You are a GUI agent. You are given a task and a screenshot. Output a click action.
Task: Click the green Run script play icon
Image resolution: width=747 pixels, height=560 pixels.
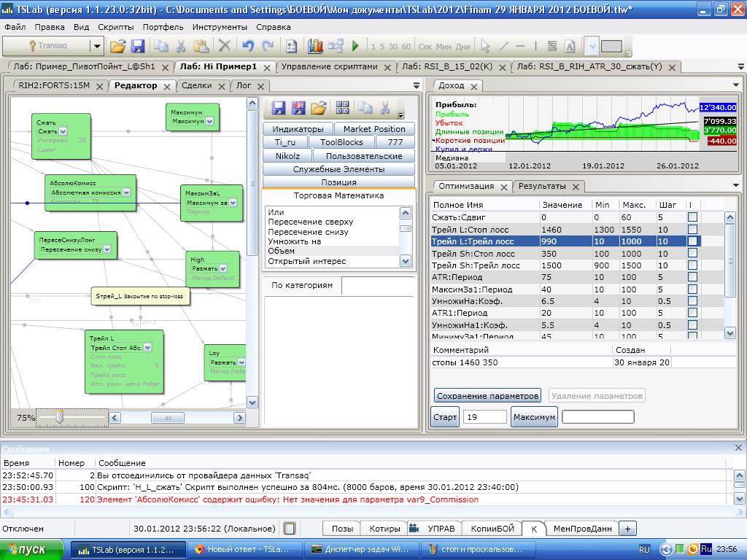(355, 46)
